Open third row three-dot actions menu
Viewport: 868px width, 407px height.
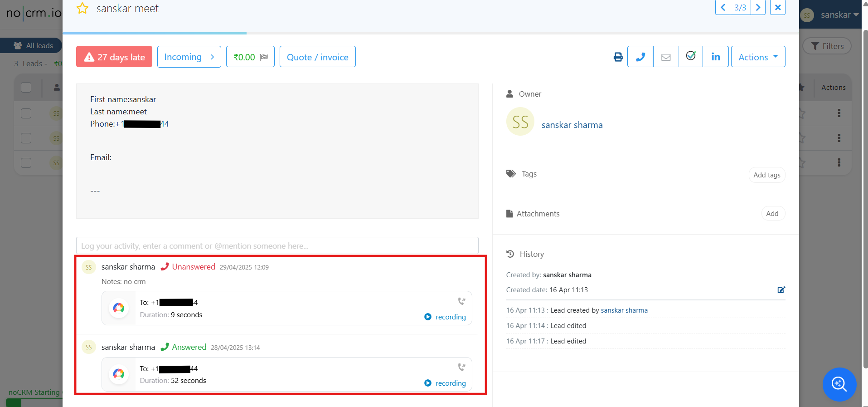[839, 162]
